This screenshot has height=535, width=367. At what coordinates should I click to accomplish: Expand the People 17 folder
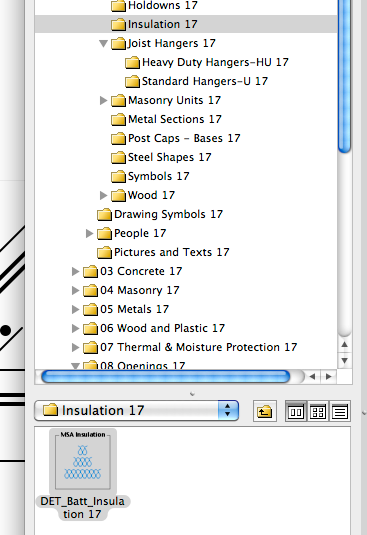tap(89, 233)
